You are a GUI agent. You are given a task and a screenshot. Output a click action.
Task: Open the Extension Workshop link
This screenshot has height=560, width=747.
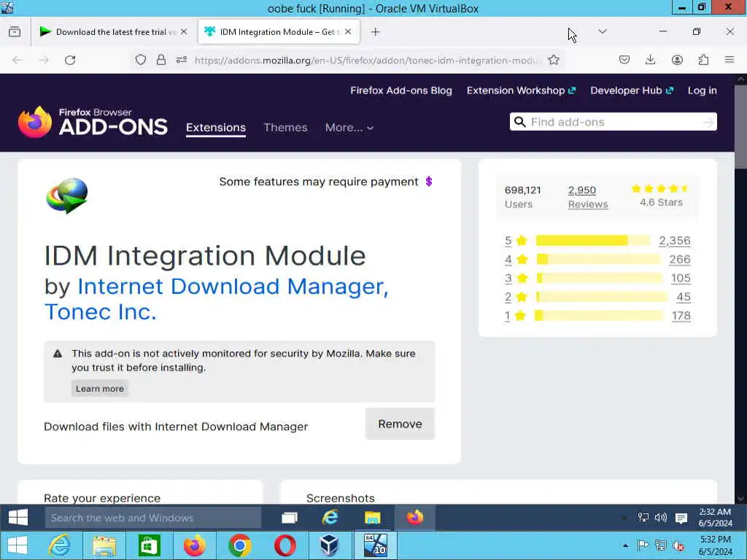[x=521, y=90]
